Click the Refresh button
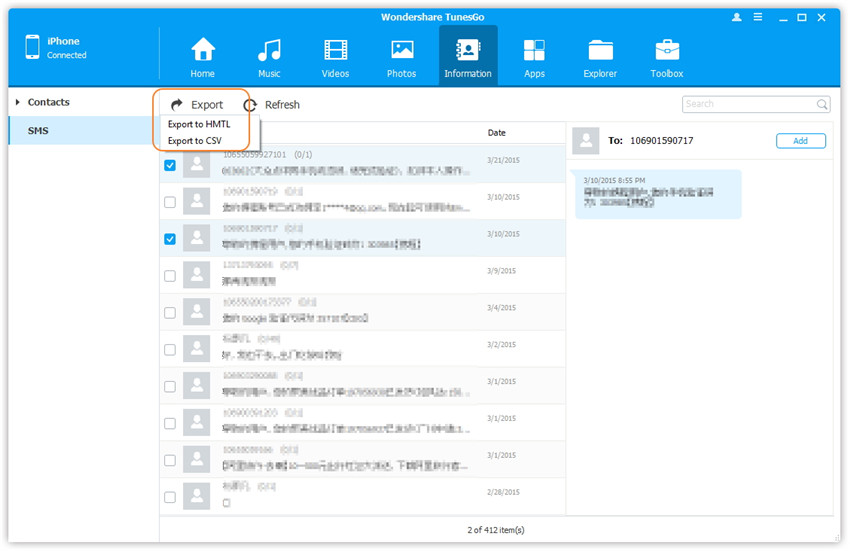The image size is (850, 551). pyautogui.click(x=272, y=104)
